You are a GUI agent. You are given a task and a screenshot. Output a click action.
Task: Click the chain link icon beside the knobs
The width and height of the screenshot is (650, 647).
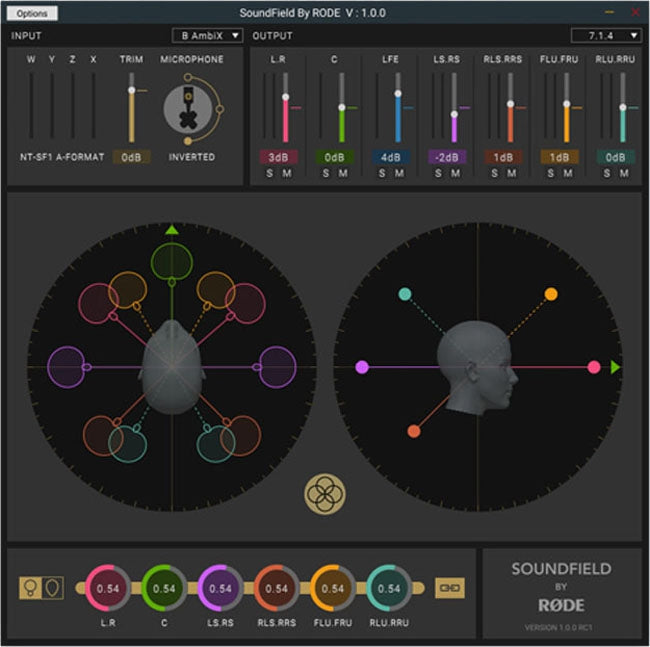click(449, 588)
